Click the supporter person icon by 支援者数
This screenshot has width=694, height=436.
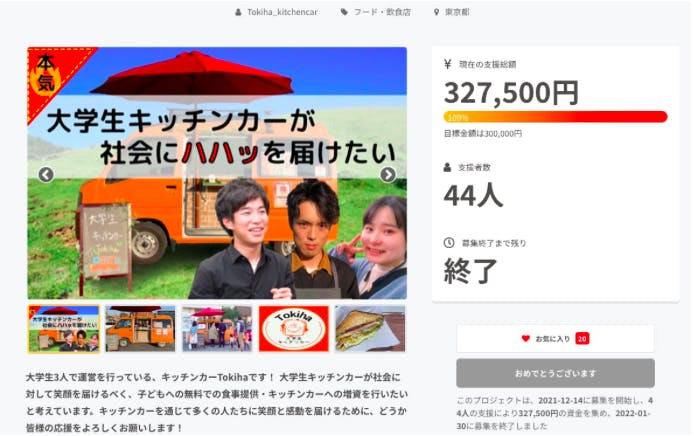447,167
